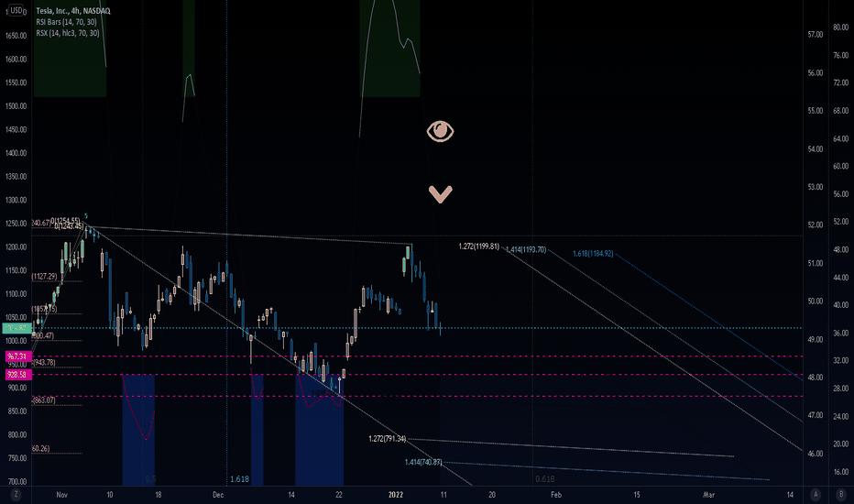Select the blue 1.618(1184.92) Fibonacci label

pyautogui.click(x=593, y=254)
